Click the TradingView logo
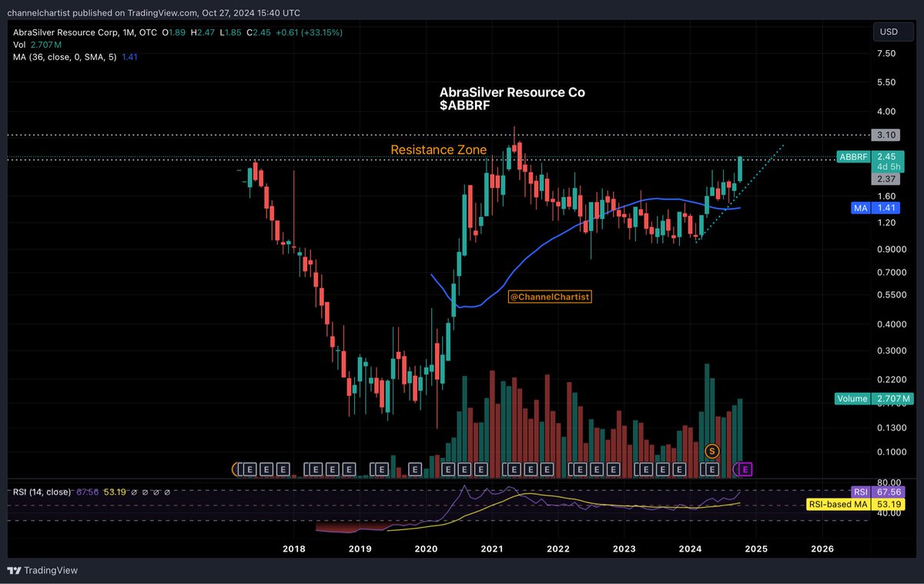924x584 pixels. (42, 571)
